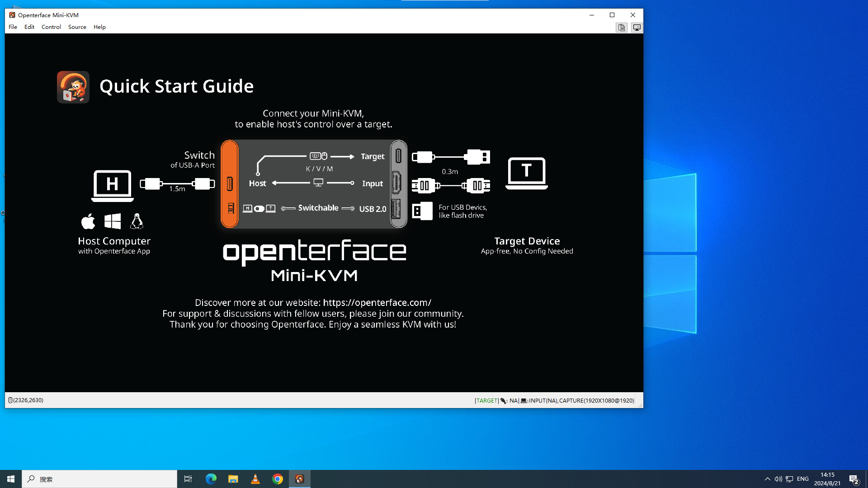The width and height of the screenshot is (868, 488).
Task: Click the taskbar search box
Action: click(x=99, y=479)
